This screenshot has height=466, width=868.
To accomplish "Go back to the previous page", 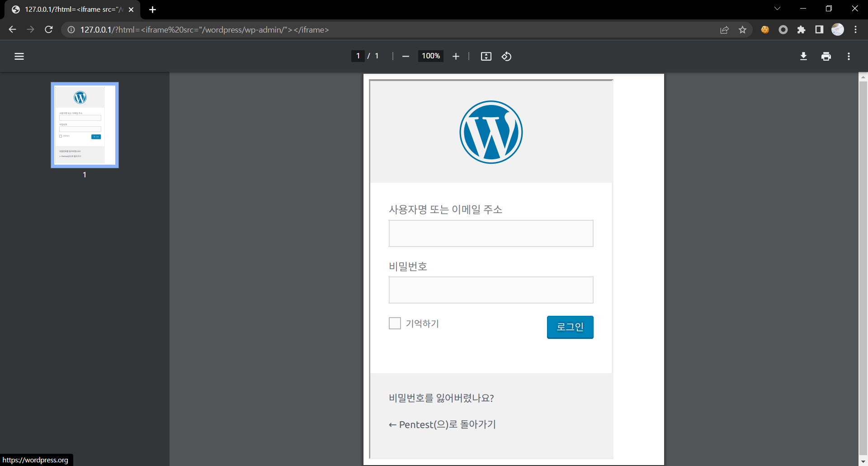I will tap(12, 29).
